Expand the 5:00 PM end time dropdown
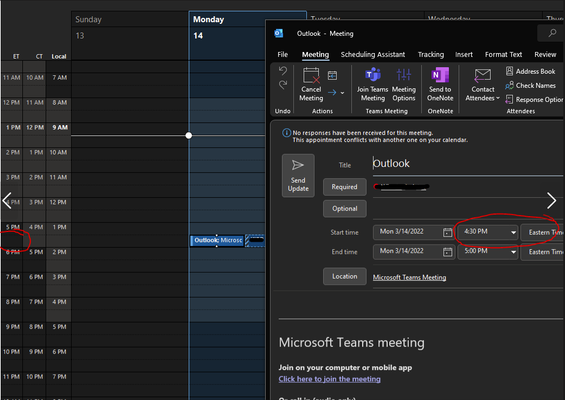Viewport: 565px width, 400px height. coord(513,252)
